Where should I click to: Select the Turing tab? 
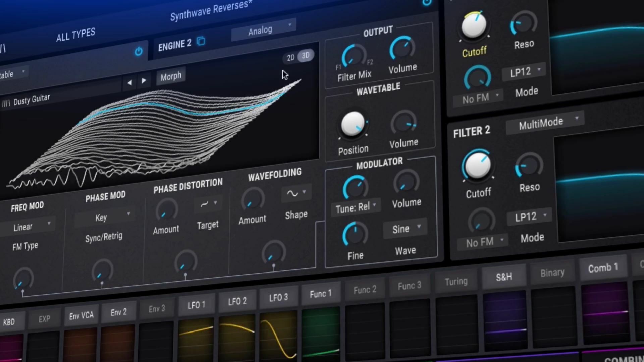pyautogui.click(x=456, y=281)
